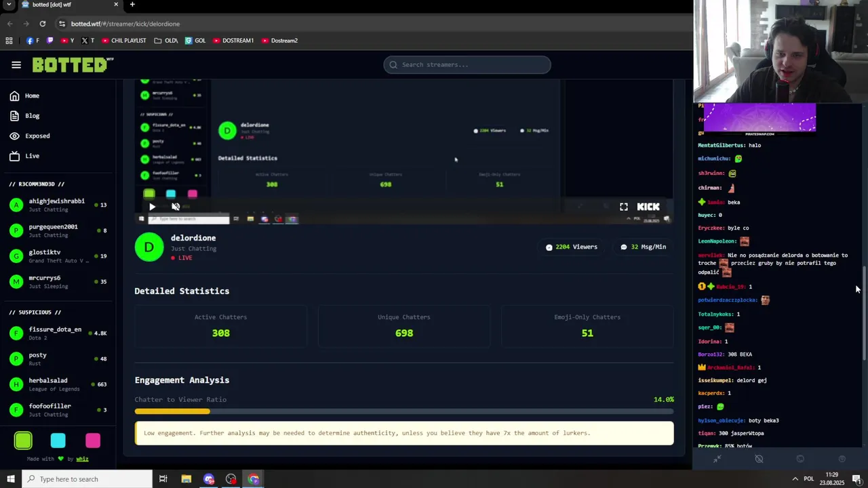This screenshot has width=868, height=488.
Task: Click the Chatter to Viewer Ratio bar
Action: [x=404, y=411]
